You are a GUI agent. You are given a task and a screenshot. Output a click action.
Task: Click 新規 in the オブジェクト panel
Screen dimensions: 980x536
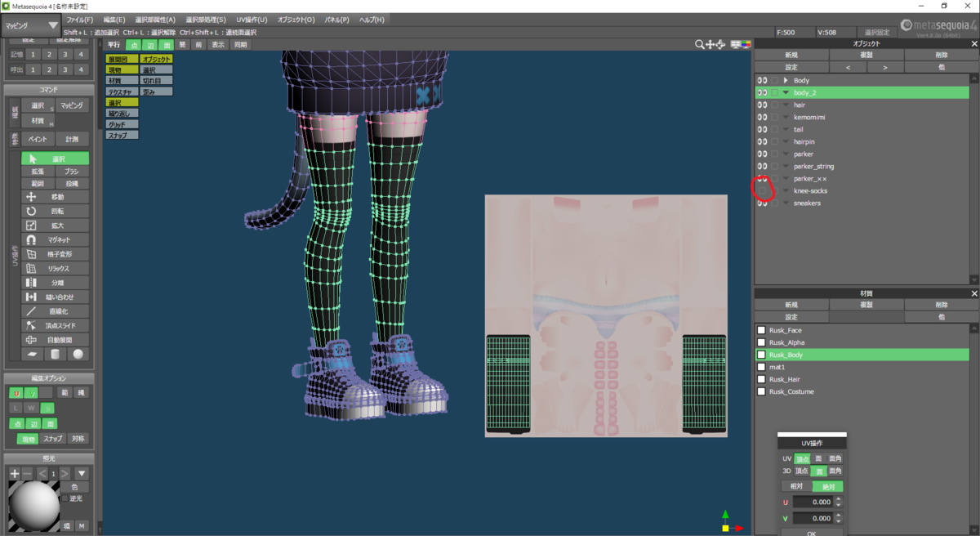tap(791, 56)
